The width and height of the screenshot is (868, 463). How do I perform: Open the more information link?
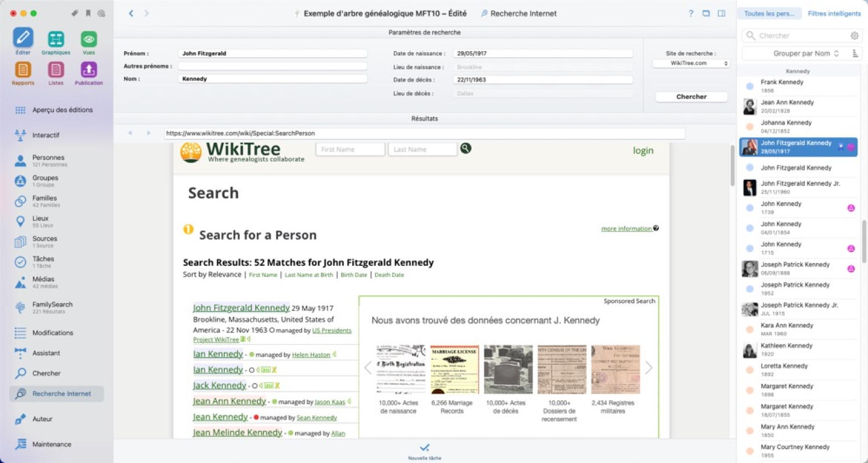pos(626,229)
